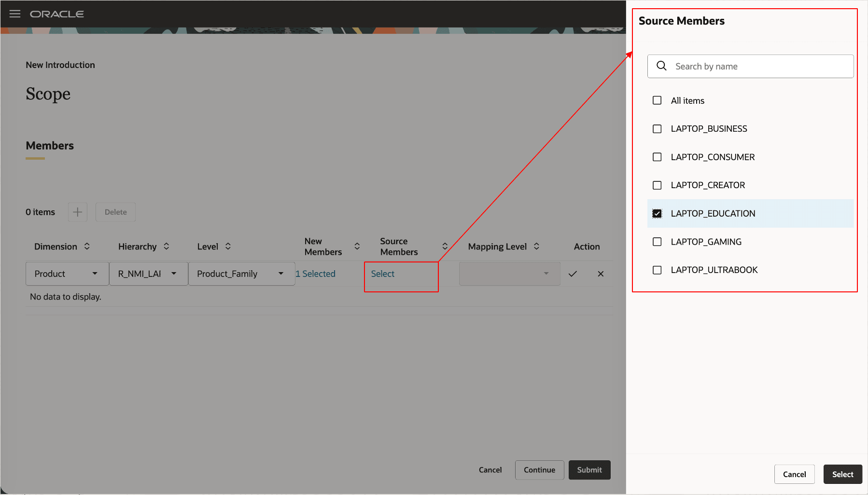Click the 0 items count text

[40, 212]
